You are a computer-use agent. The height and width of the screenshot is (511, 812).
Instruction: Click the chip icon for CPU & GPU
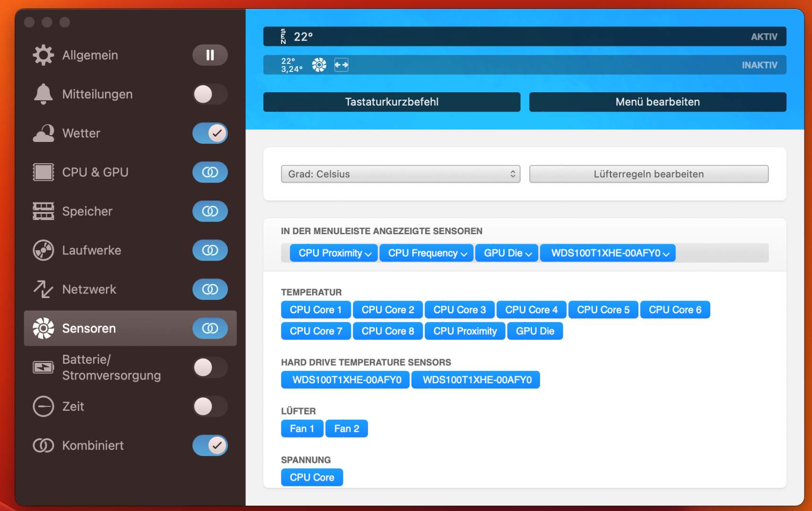[43, 172]
